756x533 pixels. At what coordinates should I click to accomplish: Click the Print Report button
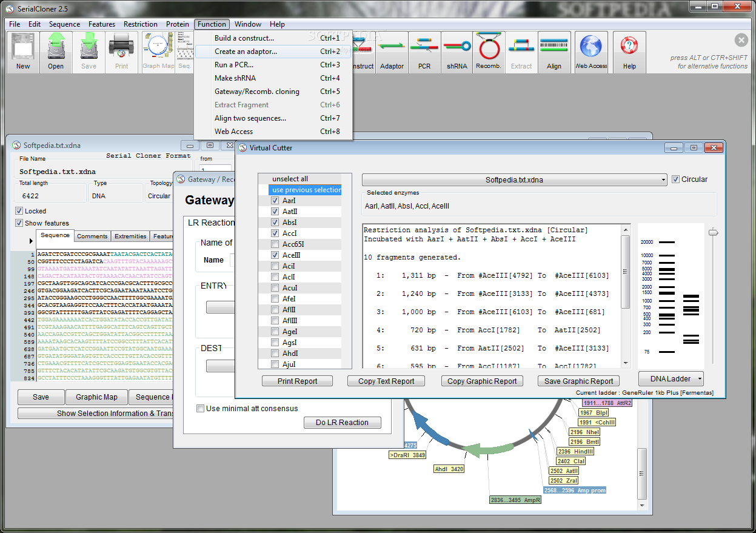point(298,381)
